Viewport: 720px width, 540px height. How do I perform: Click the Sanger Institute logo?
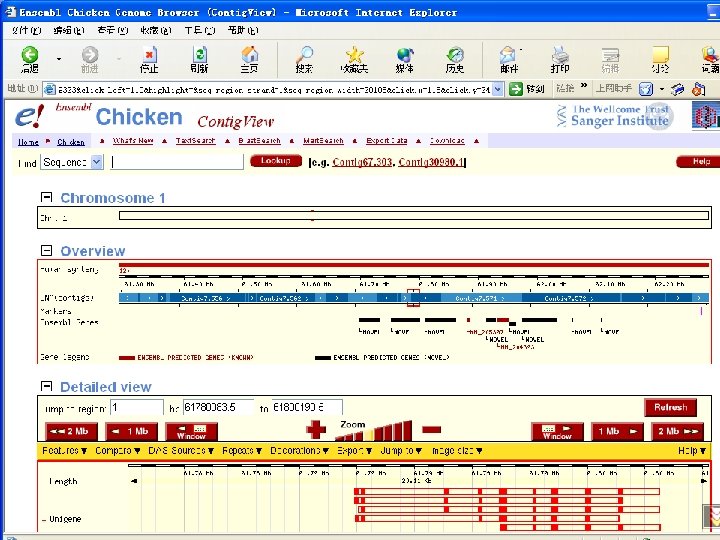pyautogui.click(x=614, y=116)
